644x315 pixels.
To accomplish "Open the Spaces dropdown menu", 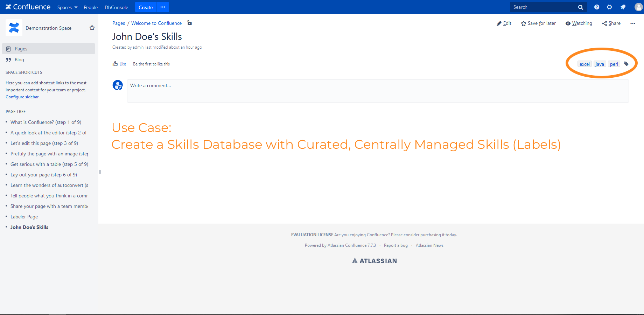I will click(67, 7).
